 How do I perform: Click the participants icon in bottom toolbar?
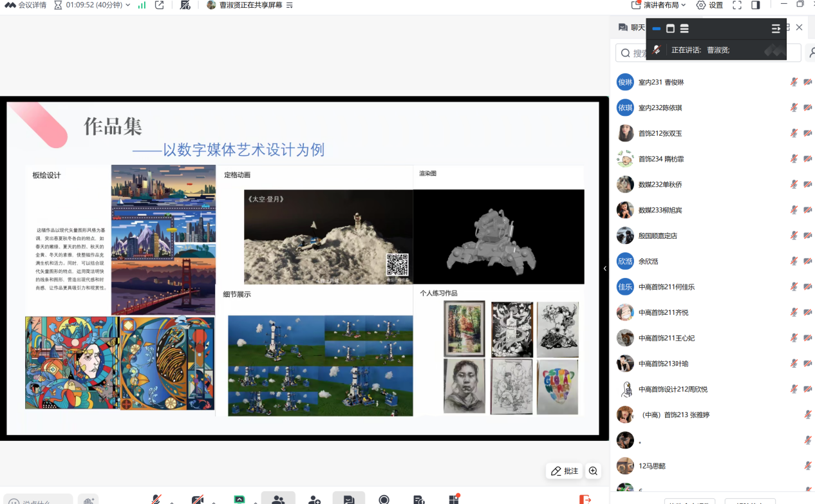tap(278, 499)
